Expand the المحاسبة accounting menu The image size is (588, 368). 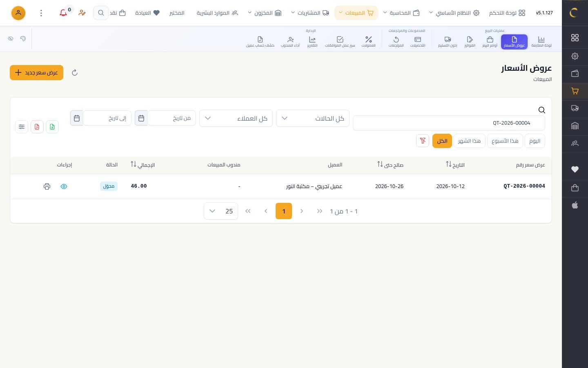pyautogui.click(x=401, y=13)
